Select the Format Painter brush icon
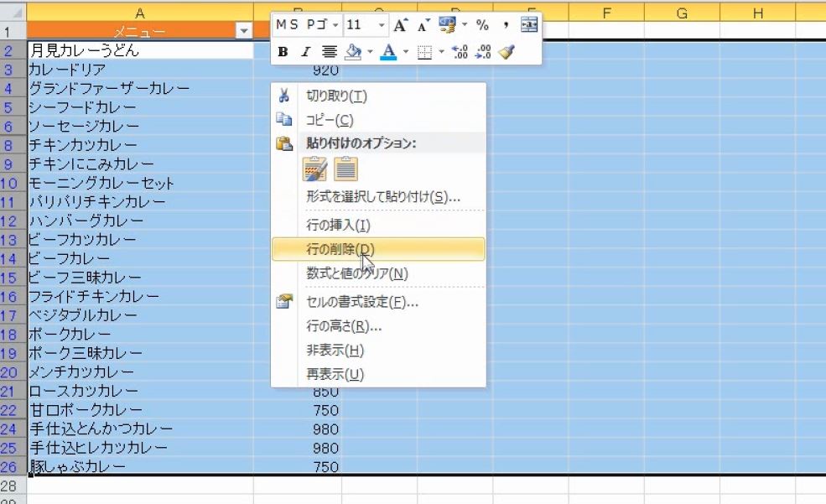 (506, 53)
